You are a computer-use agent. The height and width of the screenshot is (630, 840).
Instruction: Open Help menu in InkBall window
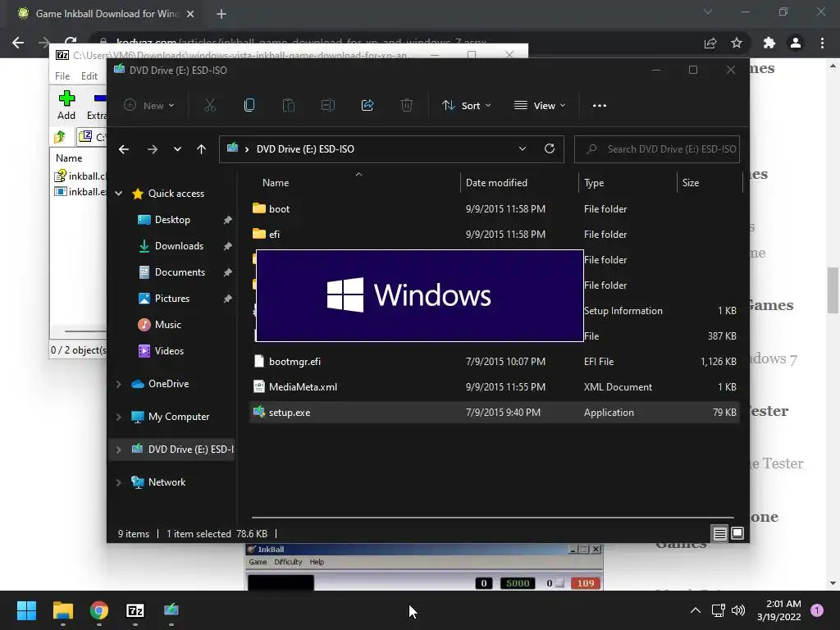(x=317, y=562)
